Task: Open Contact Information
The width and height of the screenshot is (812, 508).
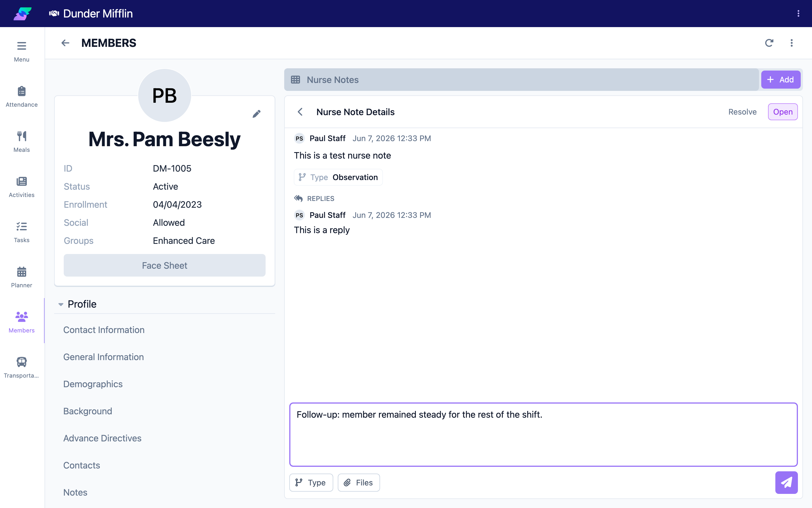Action: pos(104,330)
